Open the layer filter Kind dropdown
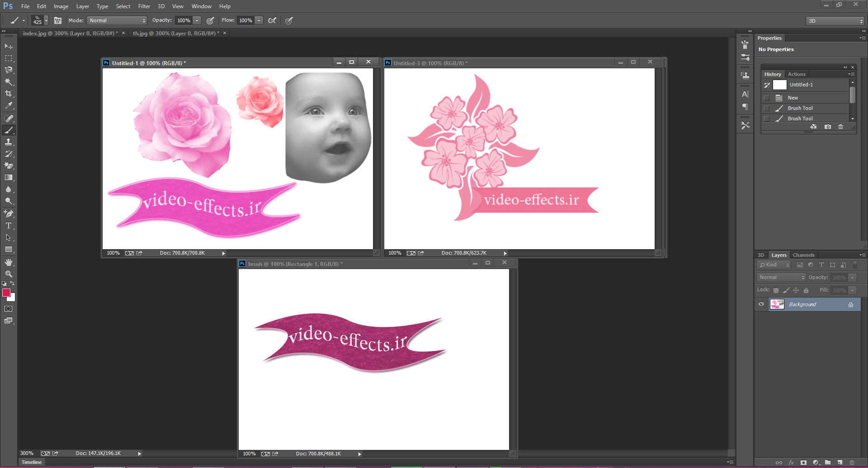Viewport: 868px width, 468px height. [x=774, y=265]
